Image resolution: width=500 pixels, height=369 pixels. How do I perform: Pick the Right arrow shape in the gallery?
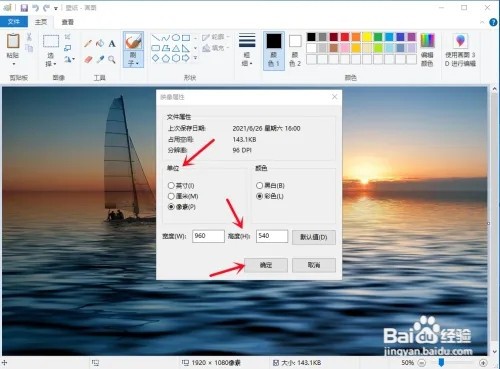[x=186, y=58]
